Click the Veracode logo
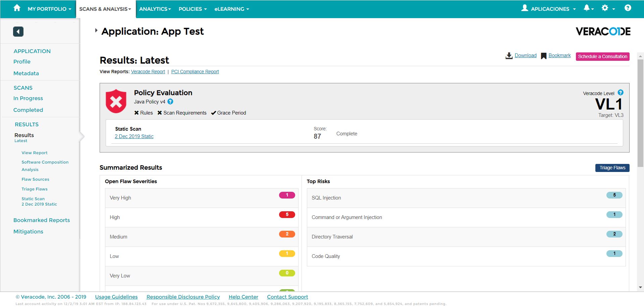 (603, 32)
